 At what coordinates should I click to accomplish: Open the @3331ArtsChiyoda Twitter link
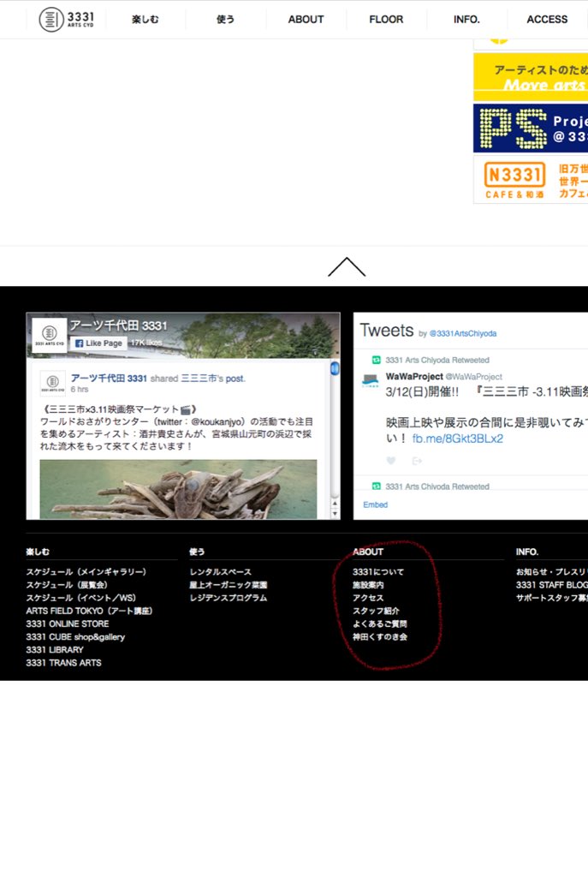click(x=463, y=333)
